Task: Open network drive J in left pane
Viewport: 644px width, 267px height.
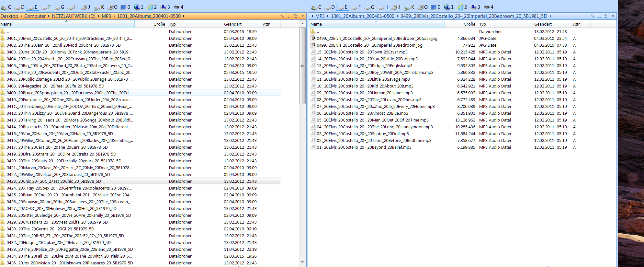Action: pos(86,7)
